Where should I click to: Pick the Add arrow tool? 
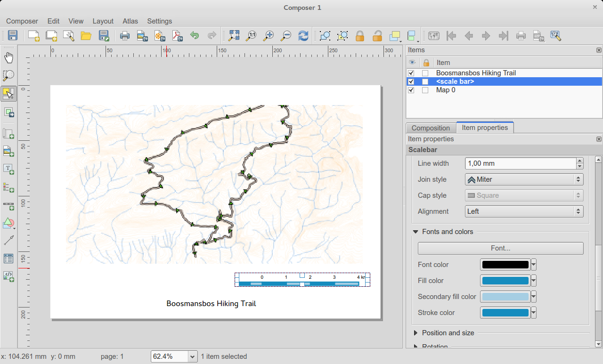pos(8,241)
